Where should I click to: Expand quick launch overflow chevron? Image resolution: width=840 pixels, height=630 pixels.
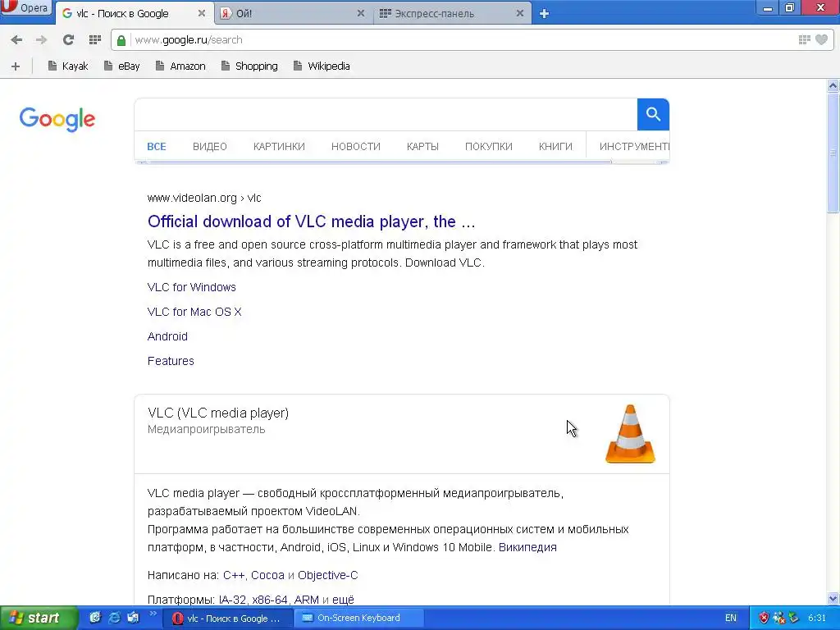click(153, 614)
